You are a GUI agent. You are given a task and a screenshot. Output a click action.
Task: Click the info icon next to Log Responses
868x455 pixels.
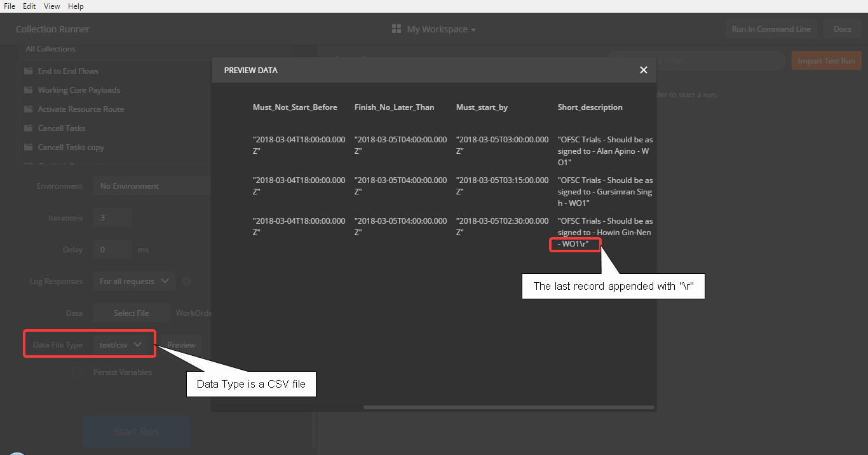coord(186,281)
